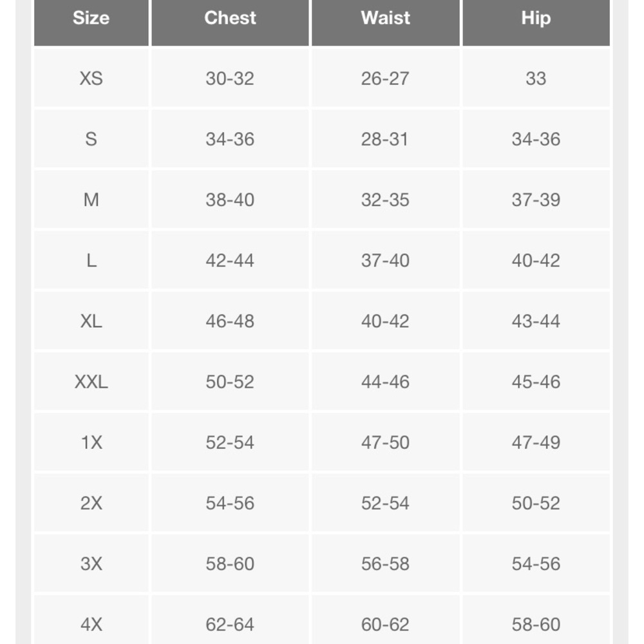Screen dimensions: 644x644
Task: Click the XS size cell
Action: click(x=91, y=78)
